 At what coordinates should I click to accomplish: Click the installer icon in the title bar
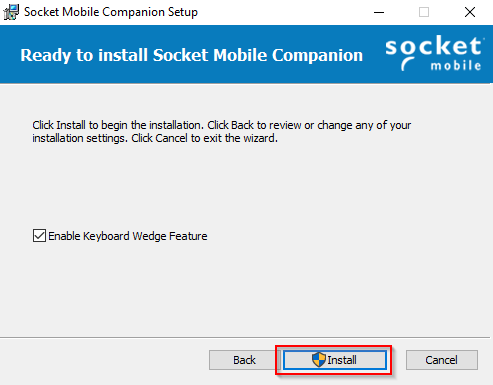(11, 12)
